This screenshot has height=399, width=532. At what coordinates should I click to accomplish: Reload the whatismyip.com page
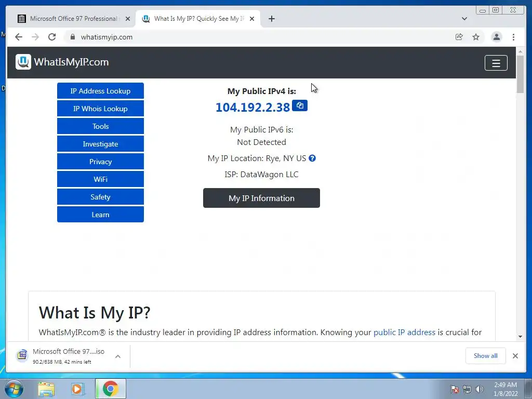52,37
